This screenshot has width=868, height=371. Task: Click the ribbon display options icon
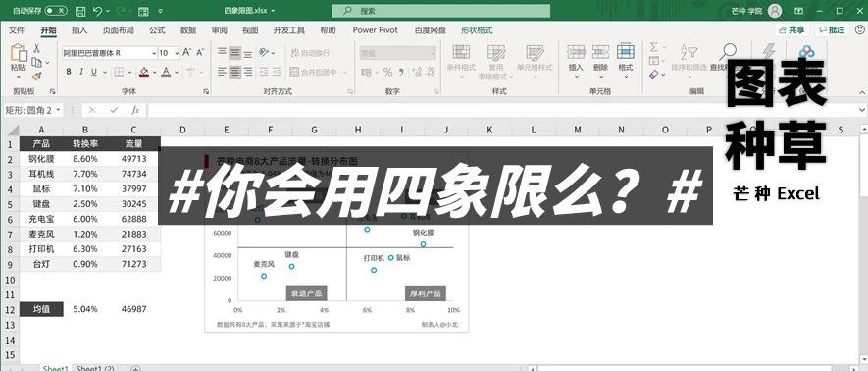coord(798,11)
